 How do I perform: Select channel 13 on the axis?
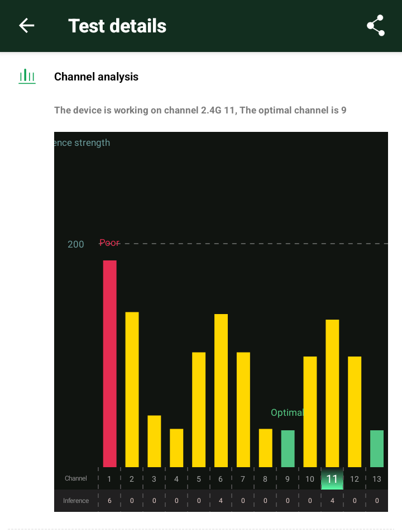point(377,479)
